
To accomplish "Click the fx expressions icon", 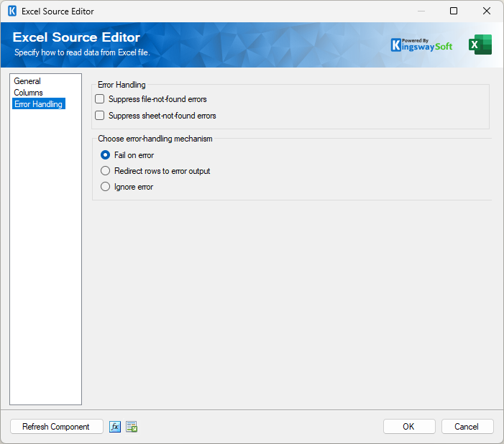I will coord(115,427).
